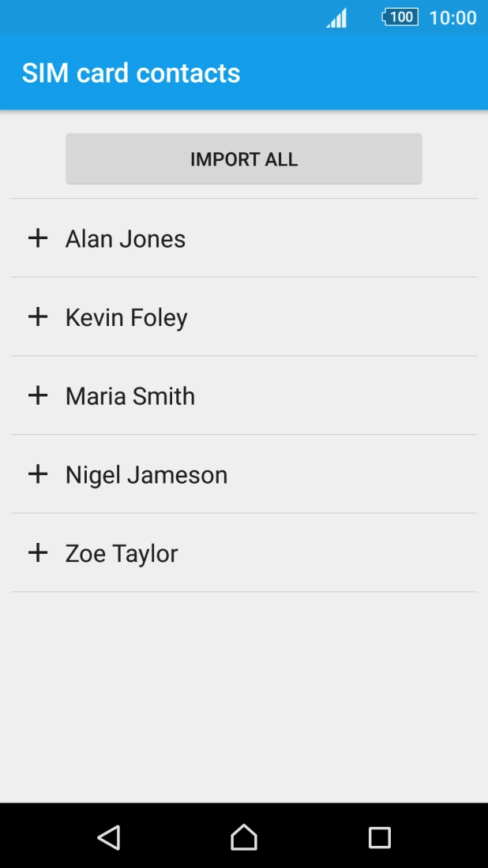This screenshot has height=868, width=488.
Task: Tap the SIM card contacts title
Action: (131, 73)
